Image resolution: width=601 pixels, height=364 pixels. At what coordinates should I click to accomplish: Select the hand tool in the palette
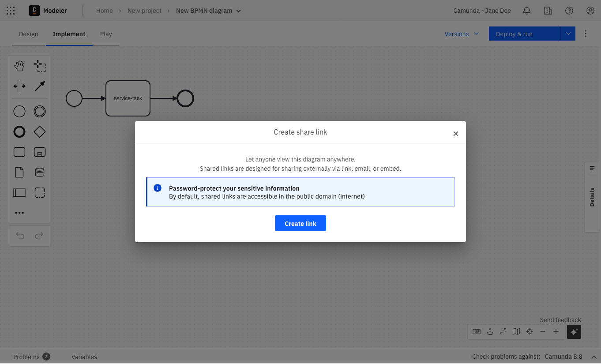(19, 65)
